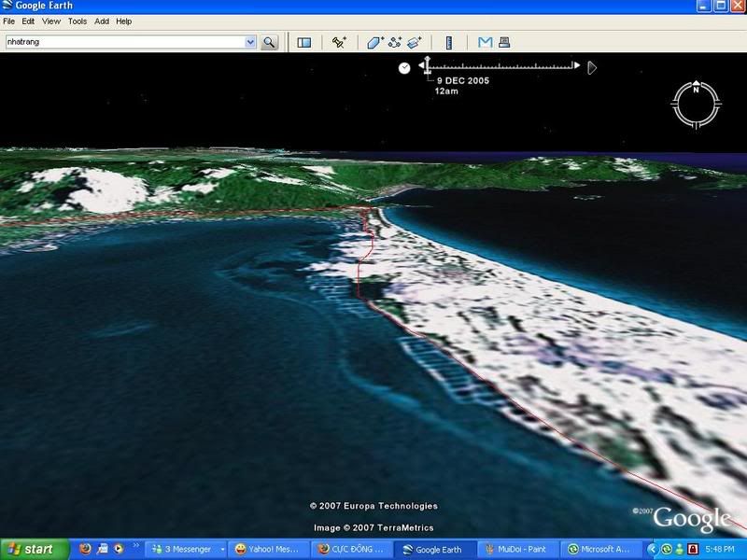Click the Print toolbar icon

pyautogui.click(x=504, y=42)
